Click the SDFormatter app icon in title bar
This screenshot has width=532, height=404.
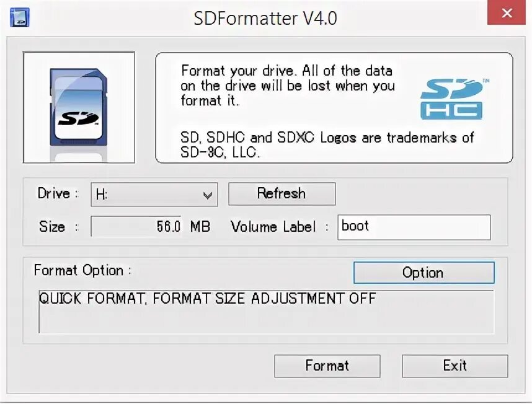tap(20, 17)
